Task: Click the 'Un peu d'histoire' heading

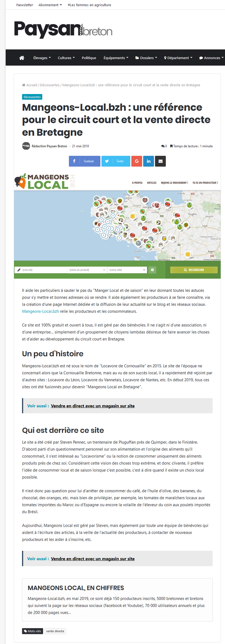Action: (53, 354)
